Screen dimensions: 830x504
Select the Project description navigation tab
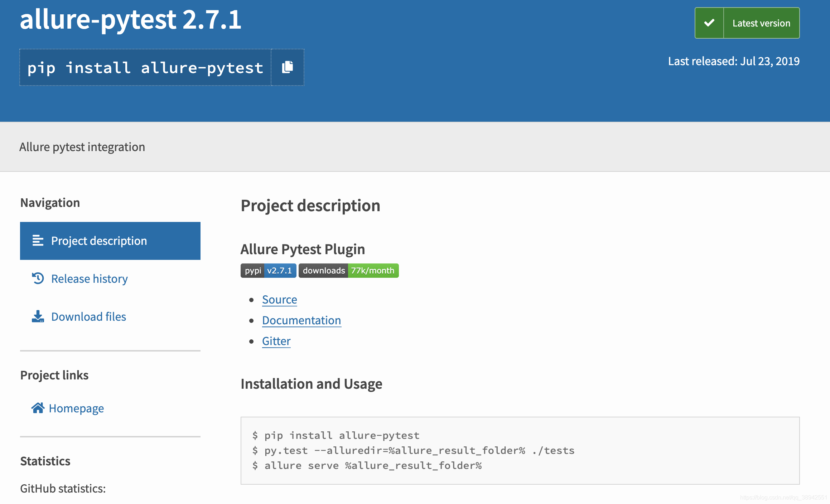pyautogui.click(x=110, y=241)
